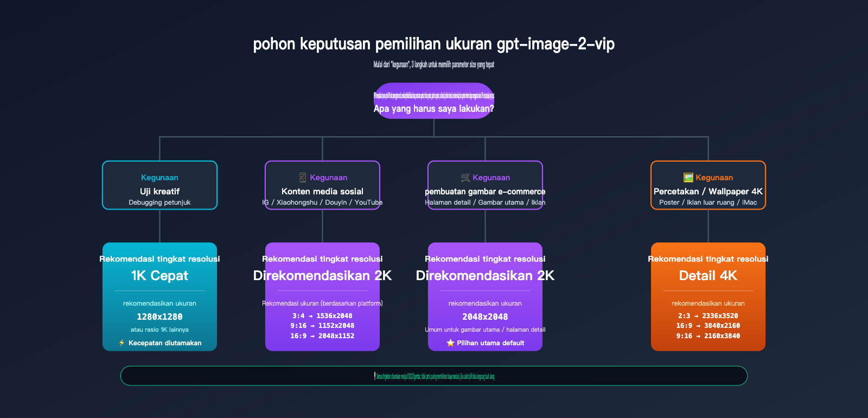Click "Umum untuk gambar utama / halaman detail" text
This screenshot has height=418, width=868.
[485, 330]
